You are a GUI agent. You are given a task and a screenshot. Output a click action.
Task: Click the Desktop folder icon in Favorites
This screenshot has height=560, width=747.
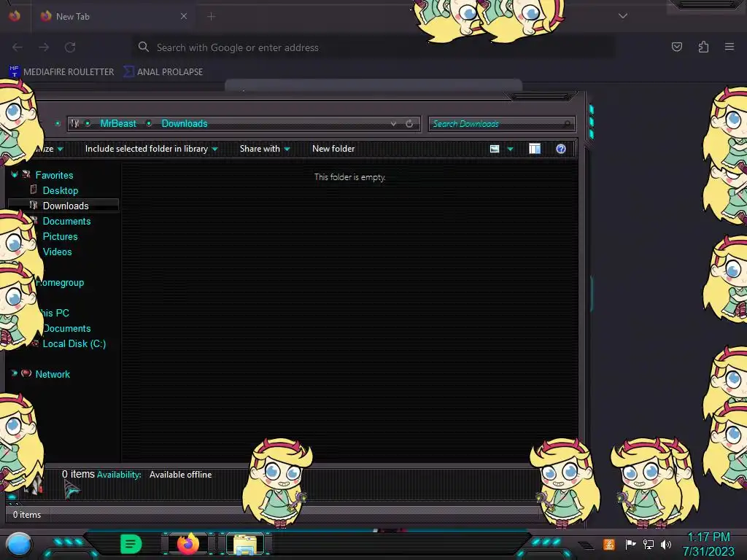point(34,190)
